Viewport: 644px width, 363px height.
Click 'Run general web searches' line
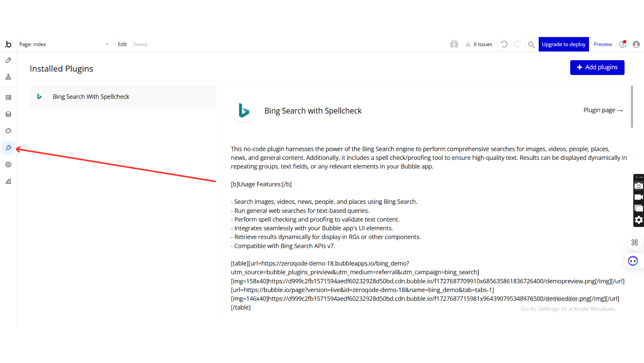[300, 211]
